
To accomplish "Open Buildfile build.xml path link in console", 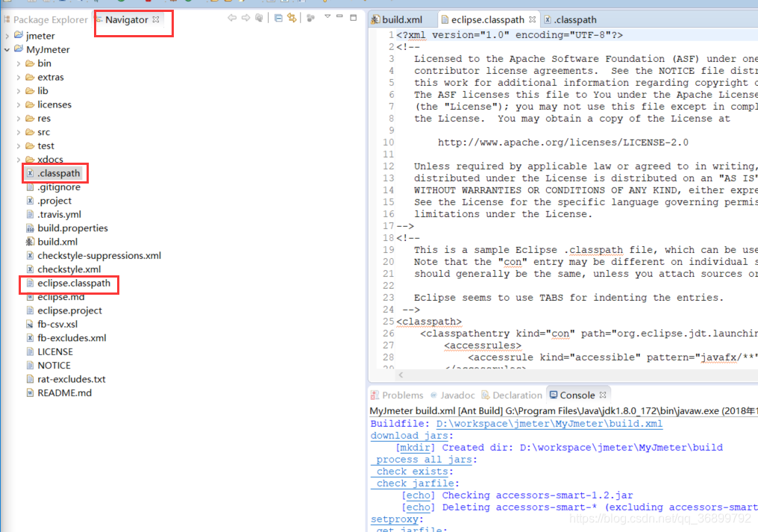I will tap(549, 424).
